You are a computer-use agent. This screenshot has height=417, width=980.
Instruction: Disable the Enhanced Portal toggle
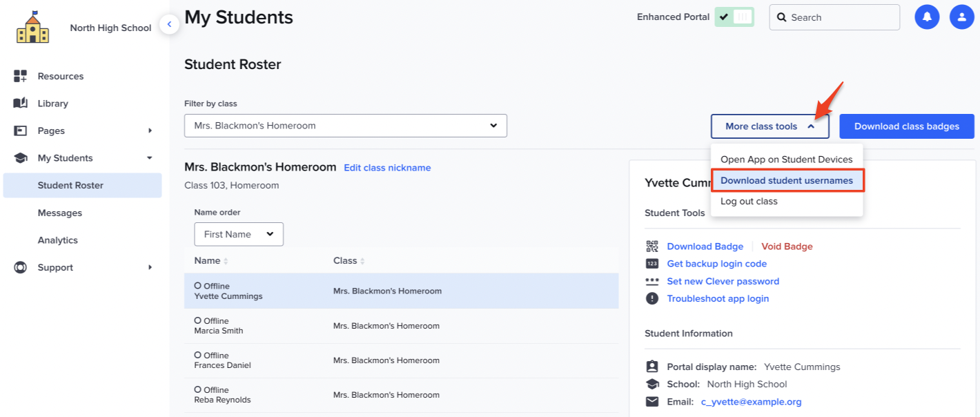coord(734,17)
